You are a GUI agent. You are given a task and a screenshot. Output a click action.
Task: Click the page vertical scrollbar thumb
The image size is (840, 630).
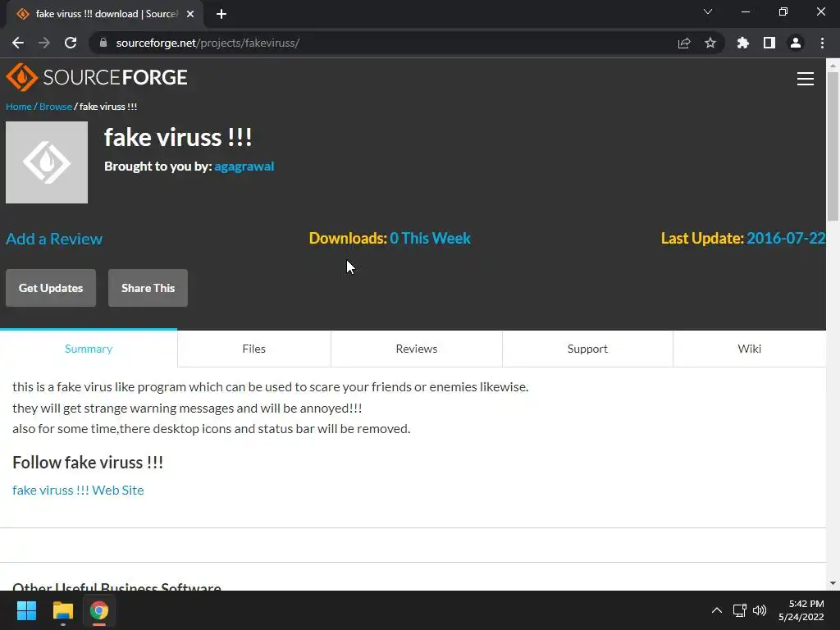833,144
